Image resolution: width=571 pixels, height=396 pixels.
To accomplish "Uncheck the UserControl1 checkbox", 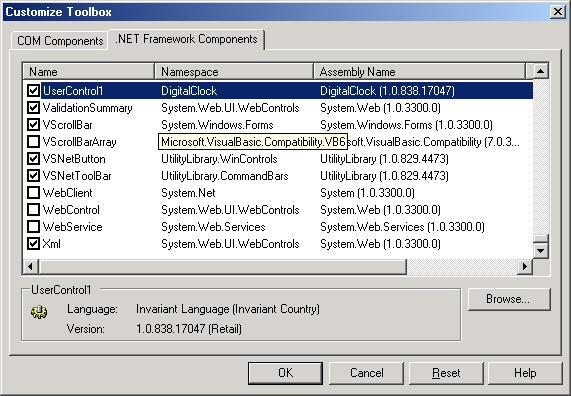I will pos(34,90).
